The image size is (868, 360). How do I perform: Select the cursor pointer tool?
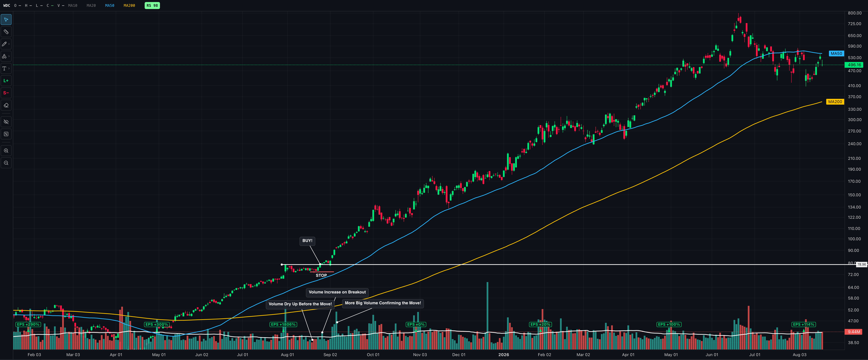point(6,20)
